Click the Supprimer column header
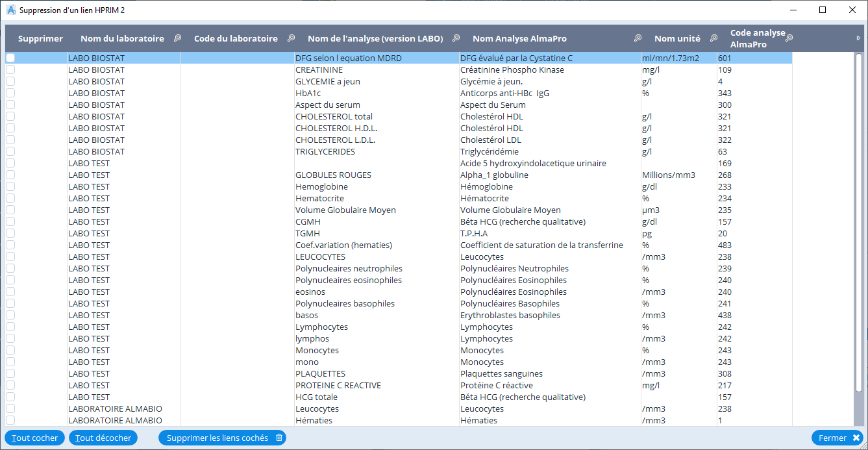The image size is (868, 450). [40, 38]
